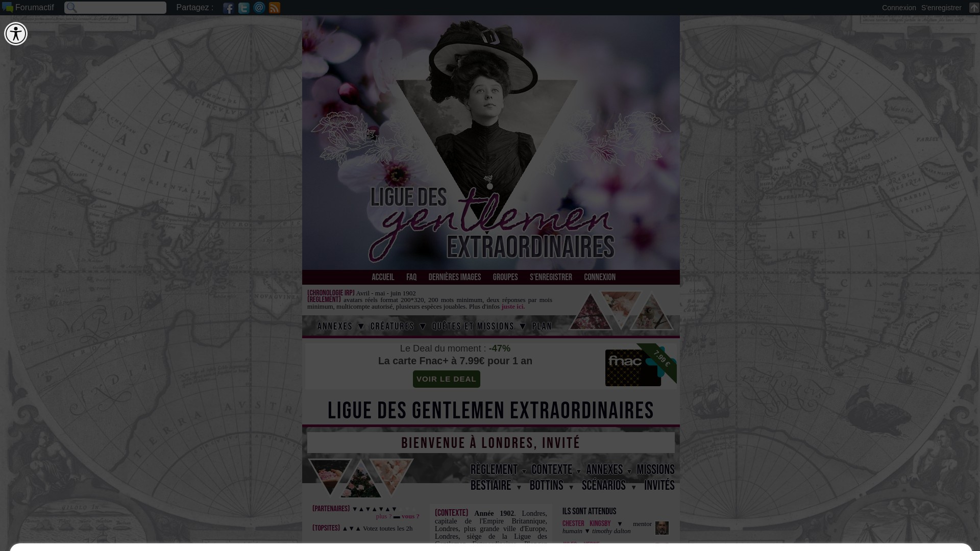Share the forum on Facebook
This screenshot has height=551, width=980.
coord(228,8)
